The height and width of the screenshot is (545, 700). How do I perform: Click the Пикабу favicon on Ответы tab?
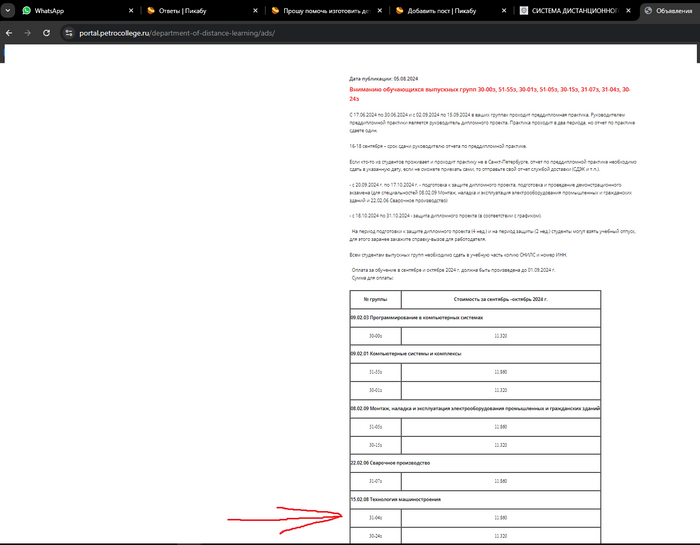click(x=151, y=11)
